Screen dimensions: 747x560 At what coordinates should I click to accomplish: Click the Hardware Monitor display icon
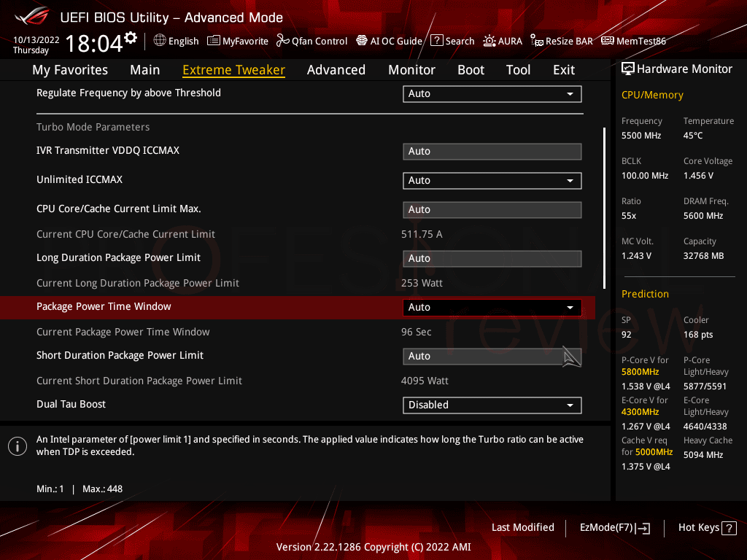628,69
